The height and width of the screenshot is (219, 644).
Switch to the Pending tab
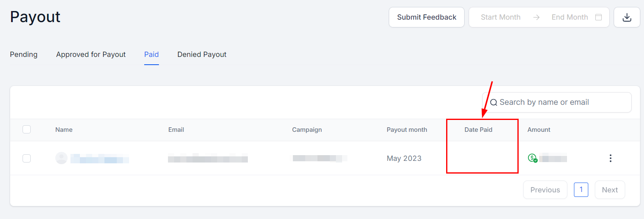[x=24, y=54]
